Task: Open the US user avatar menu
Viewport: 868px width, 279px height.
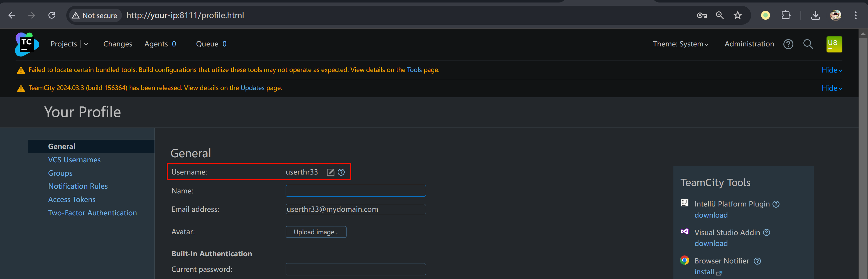Action: coord(834,44)
